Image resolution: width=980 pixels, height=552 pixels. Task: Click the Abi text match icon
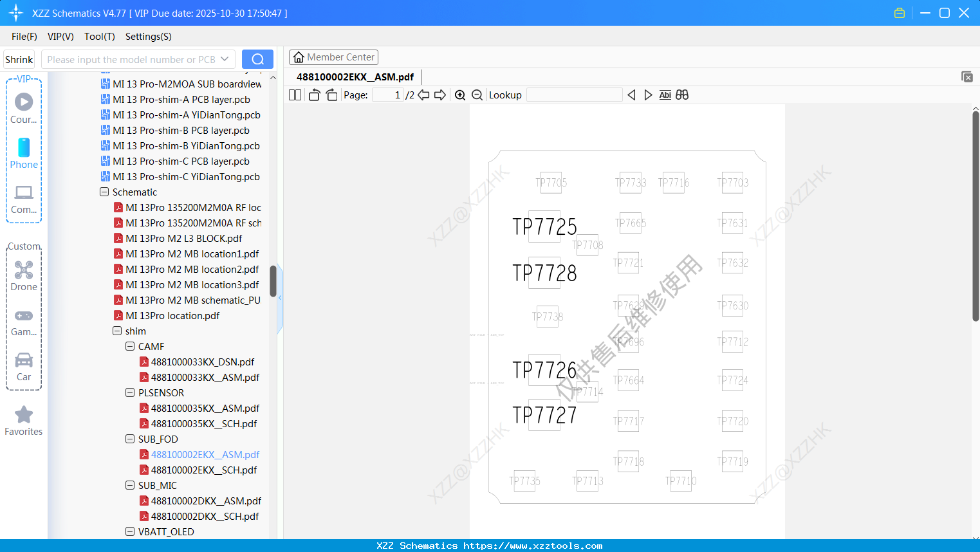tap(665, 95)
